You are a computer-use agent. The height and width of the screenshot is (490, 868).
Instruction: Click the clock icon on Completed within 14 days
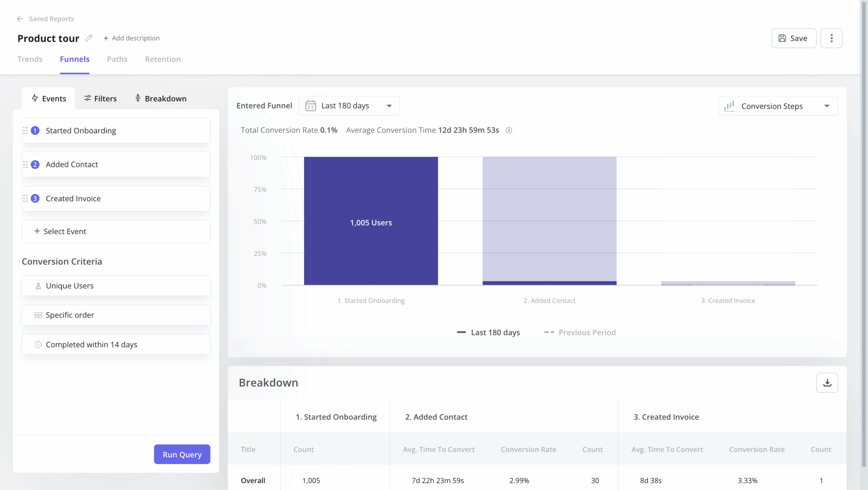coord(38,344)
